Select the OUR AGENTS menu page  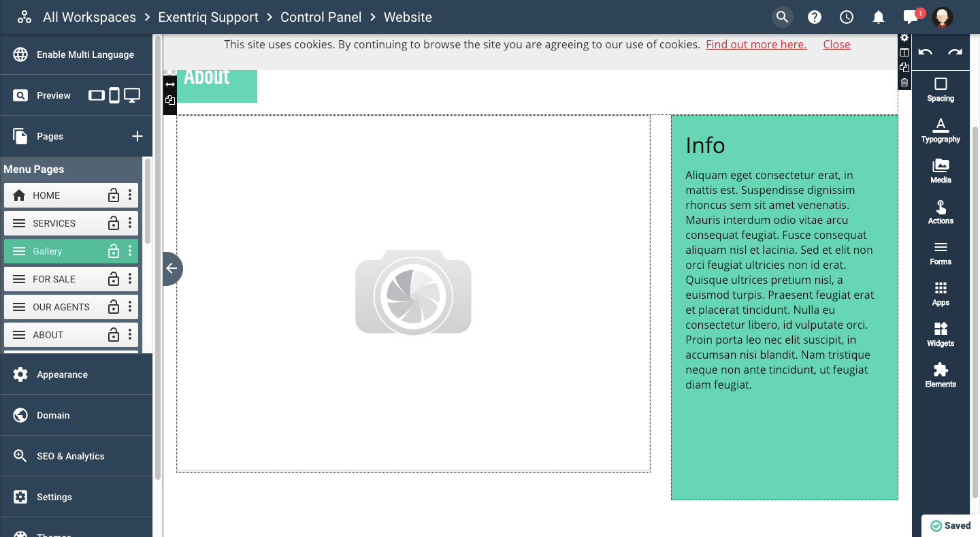tap(61, 307)
